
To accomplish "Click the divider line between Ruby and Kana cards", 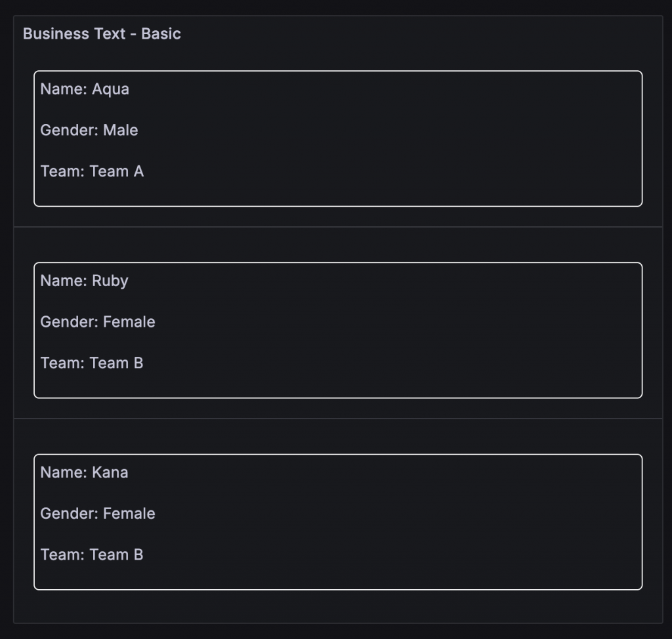I will click(x=338, y=419).
